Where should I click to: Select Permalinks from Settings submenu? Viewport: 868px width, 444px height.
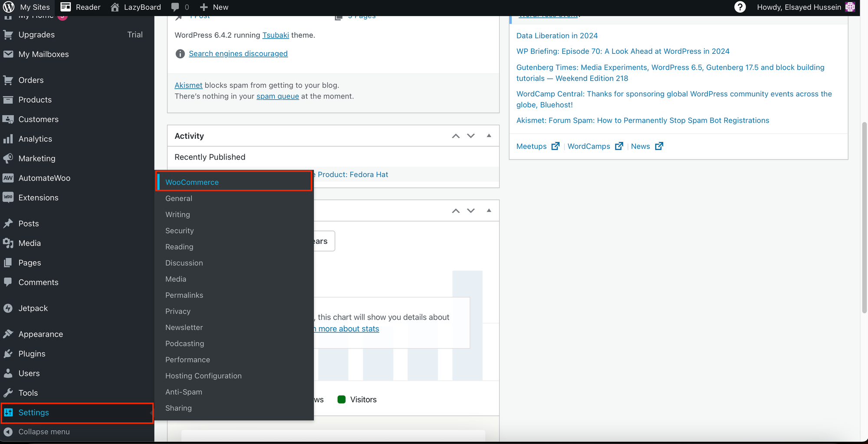(184, 295)
